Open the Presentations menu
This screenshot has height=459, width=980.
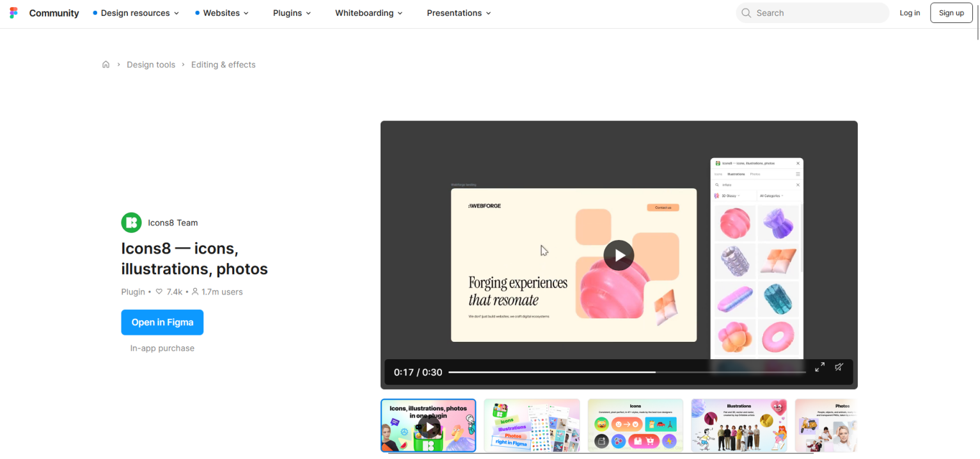coord(459,13)
